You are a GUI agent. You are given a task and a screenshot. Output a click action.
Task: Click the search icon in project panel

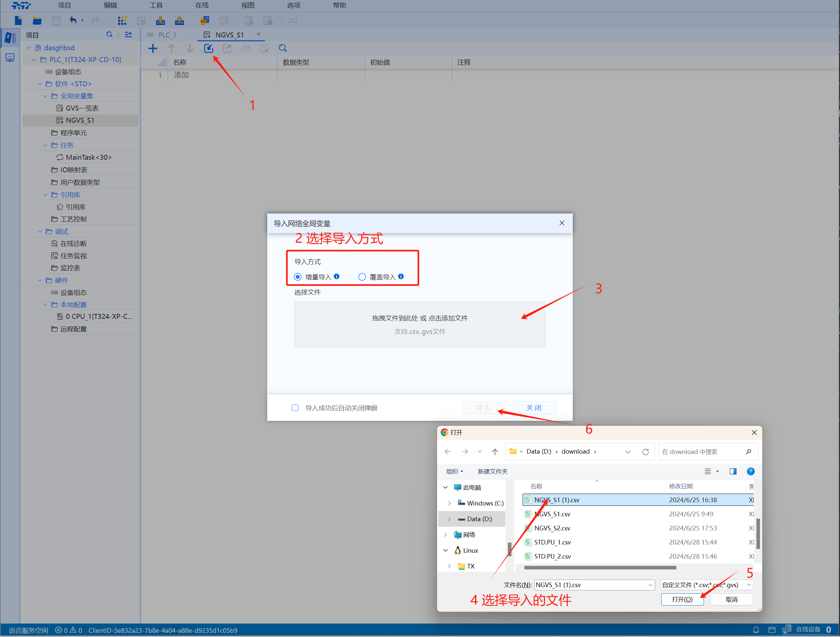pos(110,34)
